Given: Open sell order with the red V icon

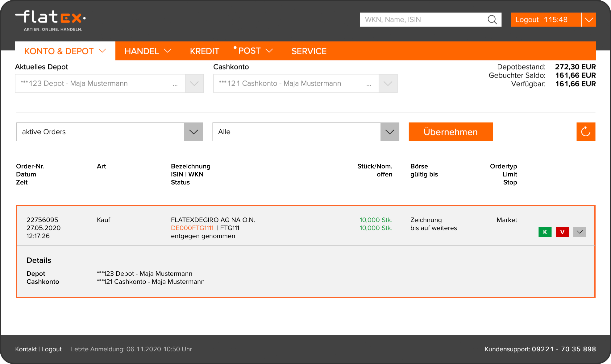Looking at the screenshot, I should tap(562, 232).
